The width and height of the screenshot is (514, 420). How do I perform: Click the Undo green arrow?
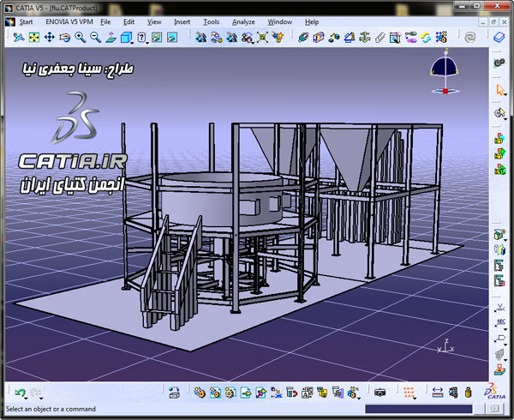20,393
